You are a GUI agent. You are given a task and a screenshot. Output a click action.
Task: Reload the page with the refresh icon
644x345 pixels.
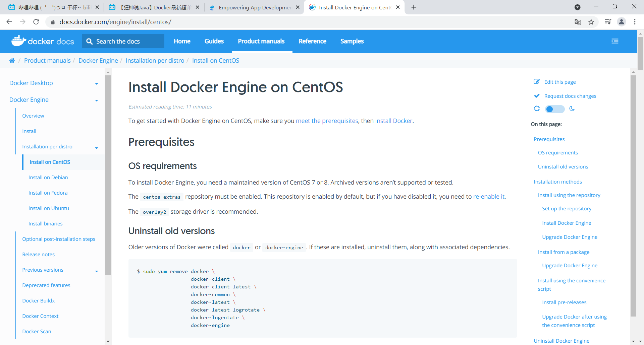[x=36, y=22]
